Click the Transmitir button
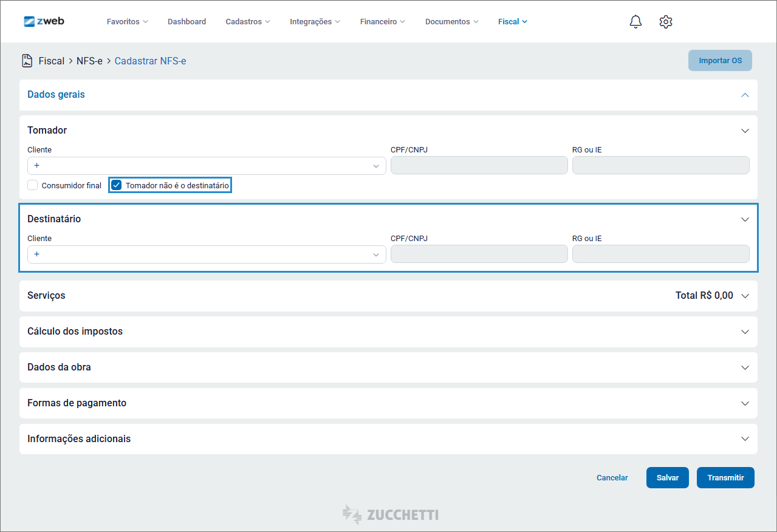 725,478
